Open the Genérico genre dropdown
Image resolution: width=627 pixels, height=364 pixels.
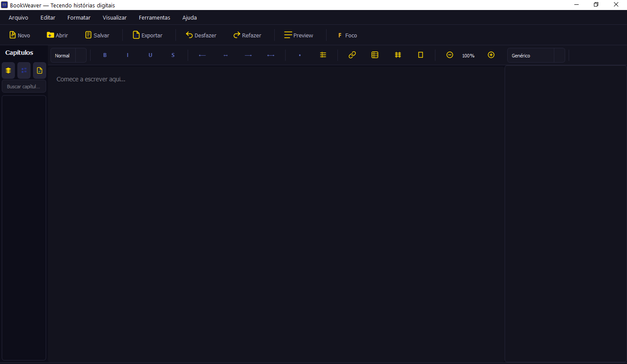pos(536,55)
